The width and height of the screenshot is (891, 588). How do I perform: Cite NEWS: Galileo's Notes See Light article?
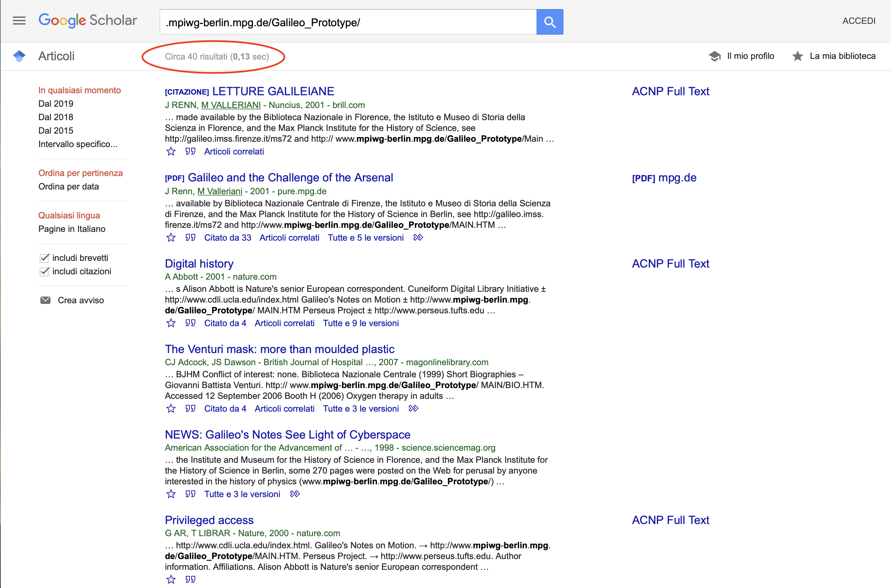point(191,494)
